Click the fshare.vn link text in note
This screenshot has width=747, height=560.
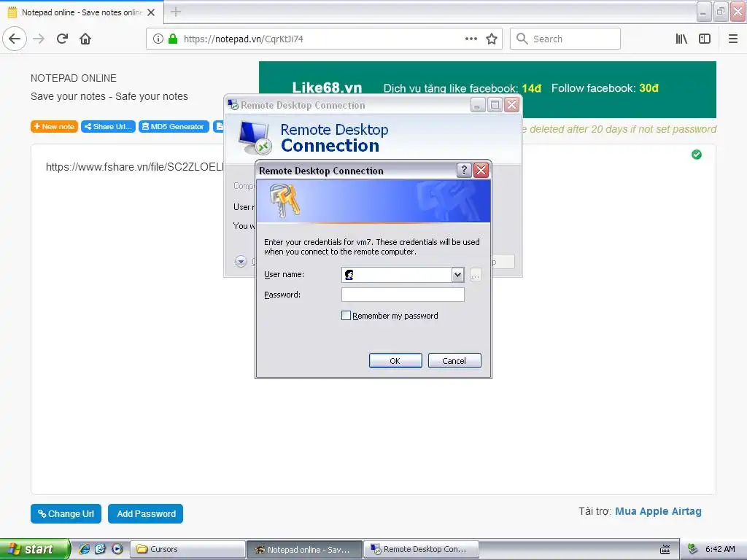click(x=134, y=167)
